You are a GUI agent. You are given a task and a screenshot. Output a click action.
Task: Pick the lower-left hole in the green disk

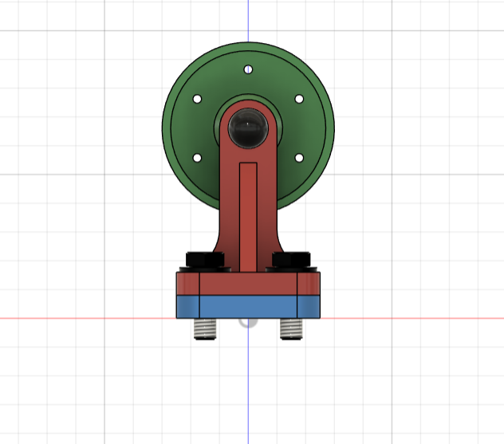(x=197, y=158)
